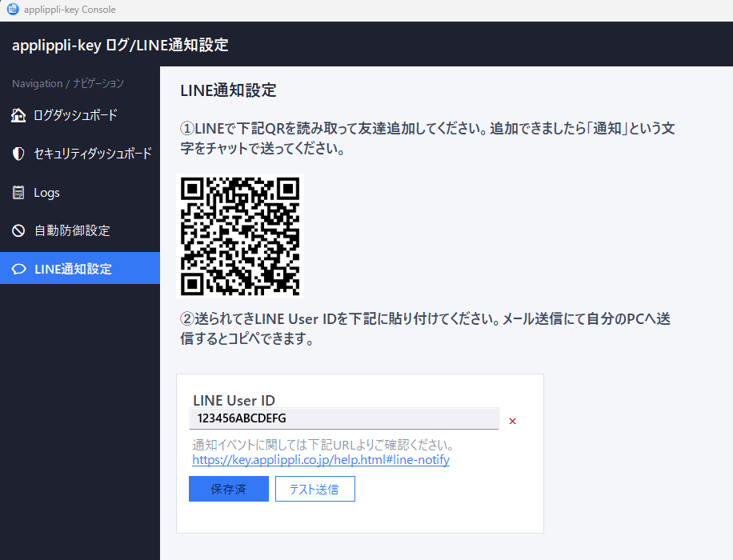Click the block icon beside 自動防御設定
The image size is (733, 560).
click(x=18, y=230)
